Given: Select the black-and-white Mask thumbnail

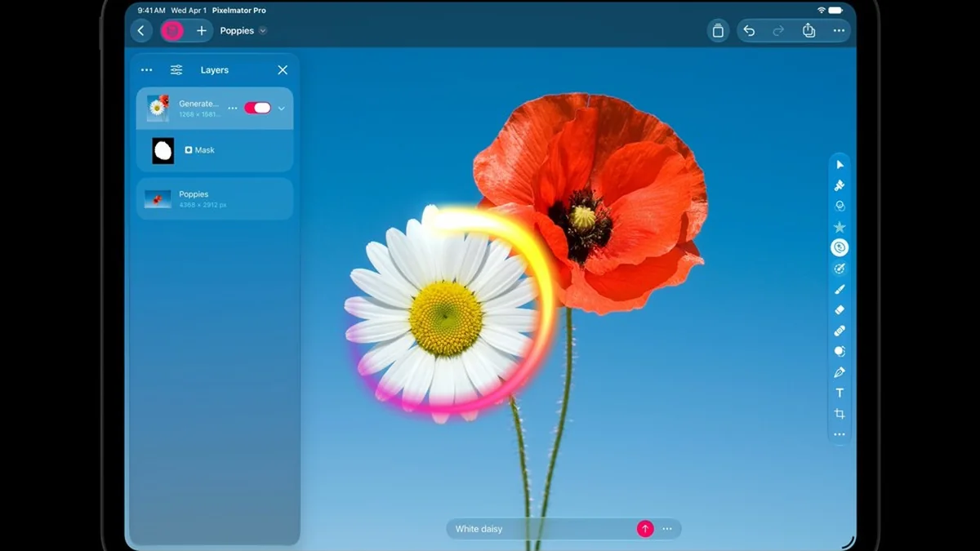Looking at the screenshot, I should pos(163,150).
